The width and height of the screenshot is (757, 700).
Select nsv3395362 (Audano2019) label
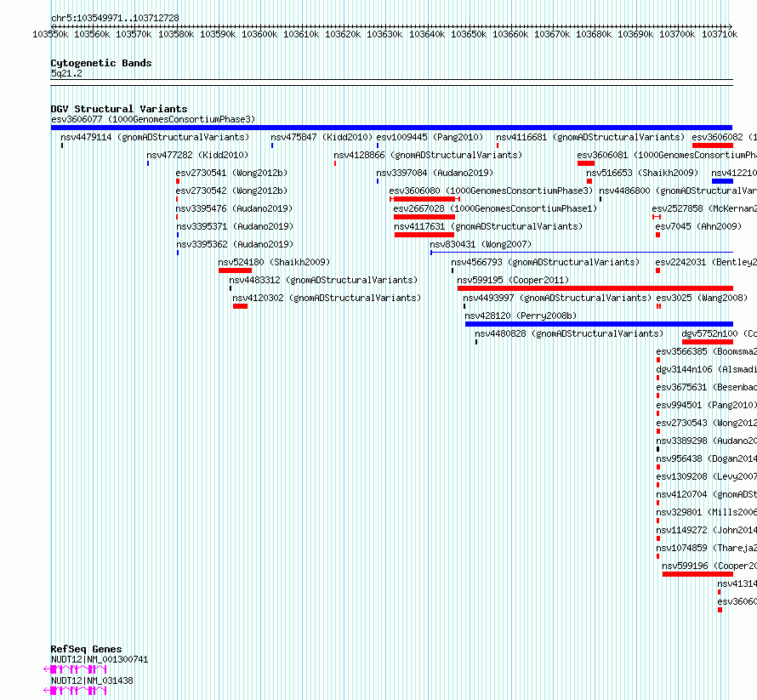click(x=235, y=244)
